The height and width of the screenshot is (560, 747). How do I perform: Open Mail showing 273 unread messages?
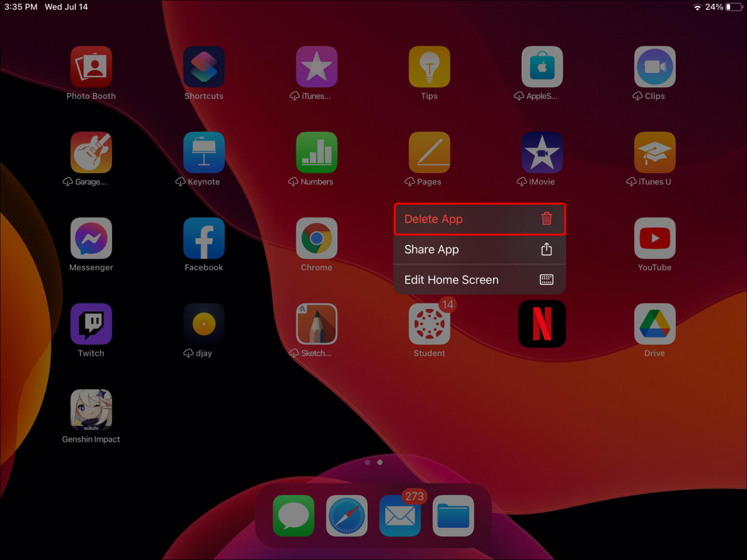400,516
